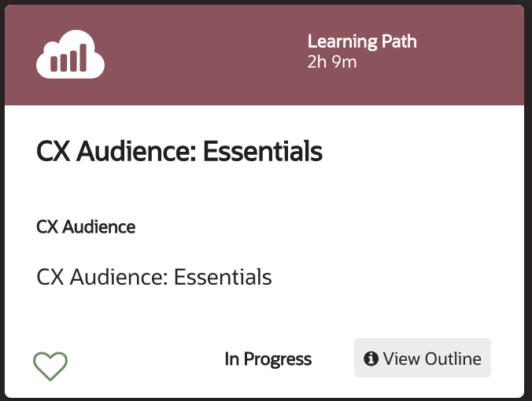Image resolution: width=532 pixels, height=401 pixels.
Task: Click the word Essentials in bold title
Action: coord(263,151)
